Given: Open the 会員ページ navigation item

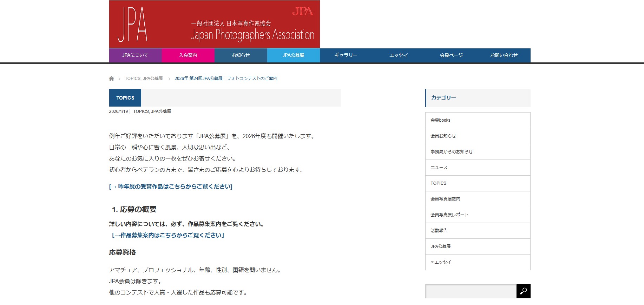Looking at the screenshot, I should click(x=451, y=55).
